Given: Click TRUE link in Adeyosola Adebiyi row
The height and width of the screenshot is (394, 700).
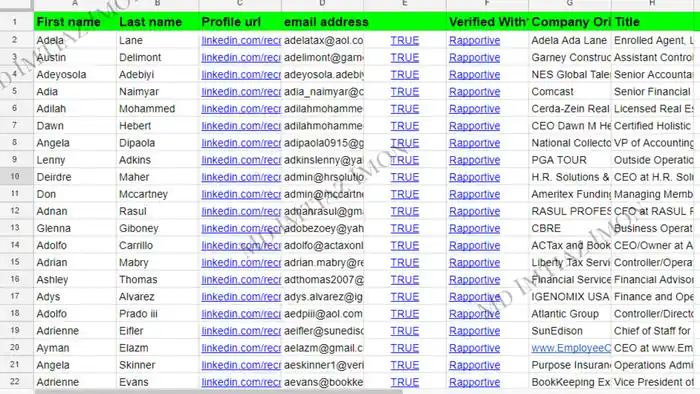Looking at the screenshot, I should 404,75.
